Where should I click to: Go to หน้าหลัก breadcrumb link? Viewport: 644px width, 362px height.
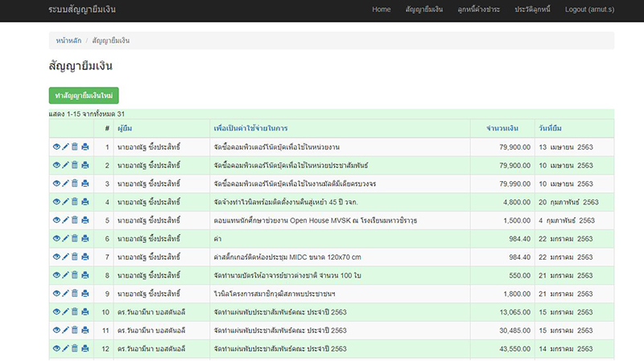[68, 41]
